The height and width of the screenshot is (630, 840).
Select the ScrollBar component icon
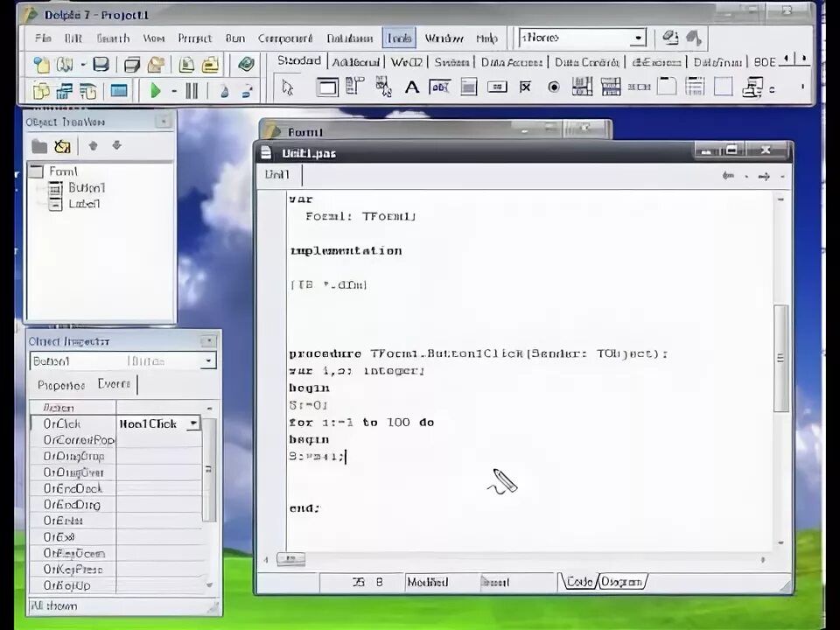pos(639,87)
